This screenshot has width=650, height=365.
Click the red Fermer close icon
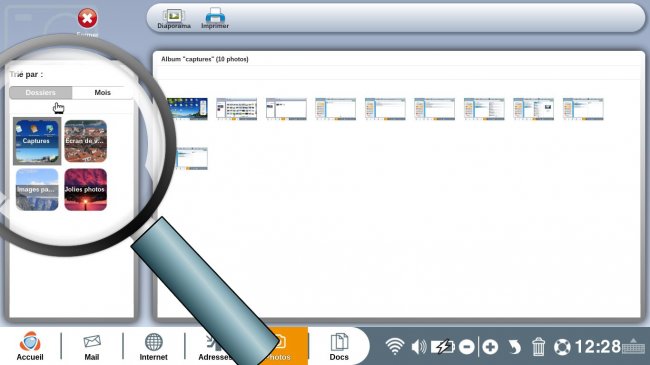point(87,19)
